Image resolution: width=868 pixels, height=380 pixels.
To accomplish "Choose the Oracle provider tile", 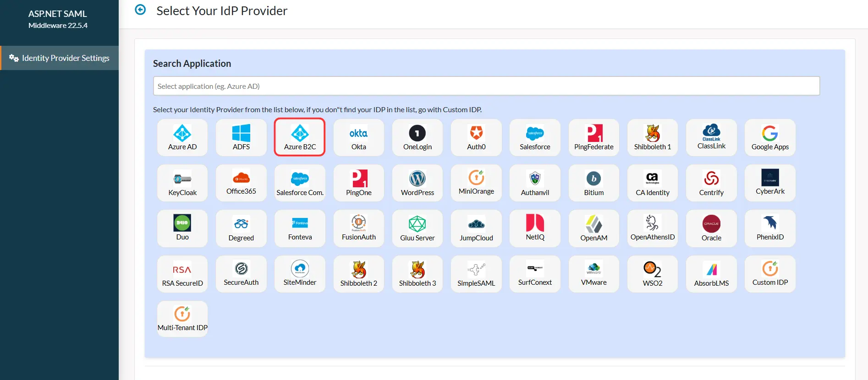I will click(x=711, y=228).
